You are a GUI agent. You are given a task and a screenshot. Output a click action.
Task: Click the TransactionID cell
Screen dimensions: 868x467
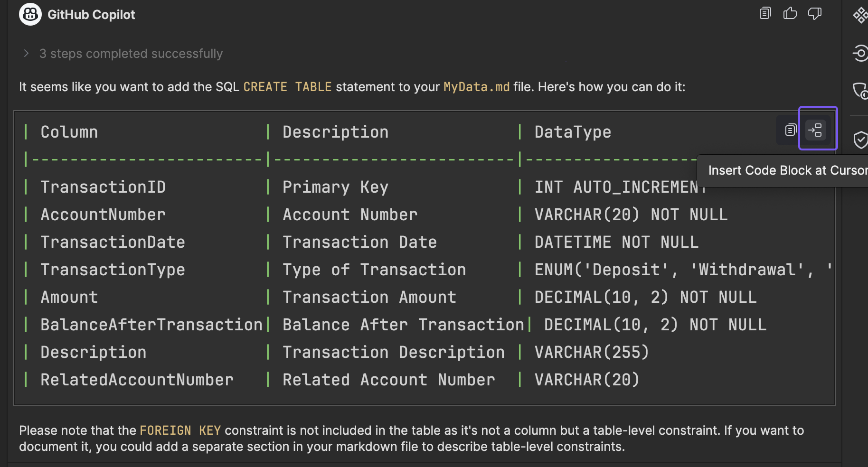103,187
